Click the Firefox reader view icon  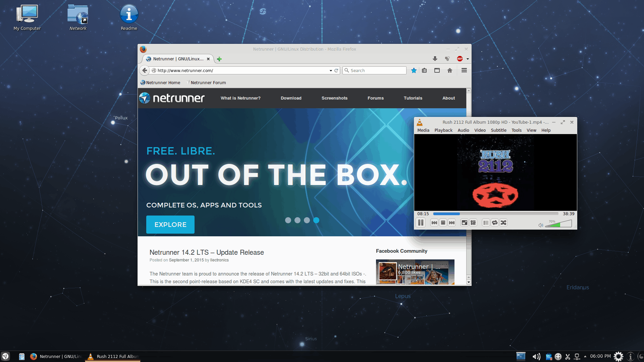tap(424, 70)
